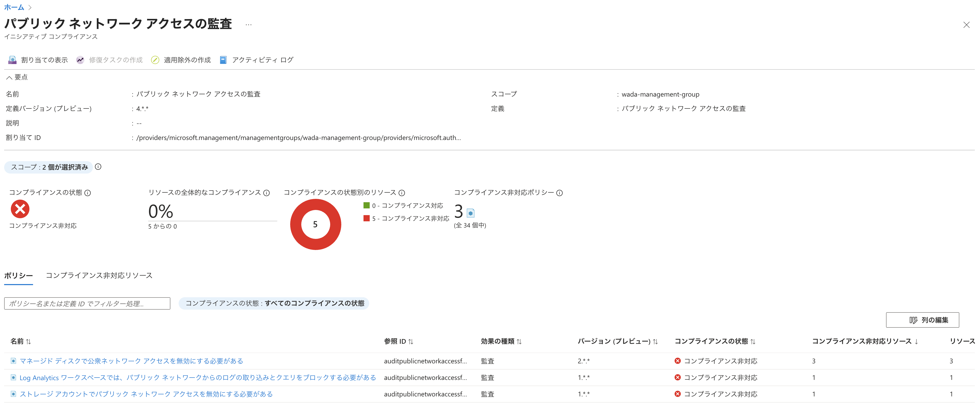Viewport: 980px width, 407px height.
Task: Sort table by コンプライアンスの状態 column
Action: point(715,341)
